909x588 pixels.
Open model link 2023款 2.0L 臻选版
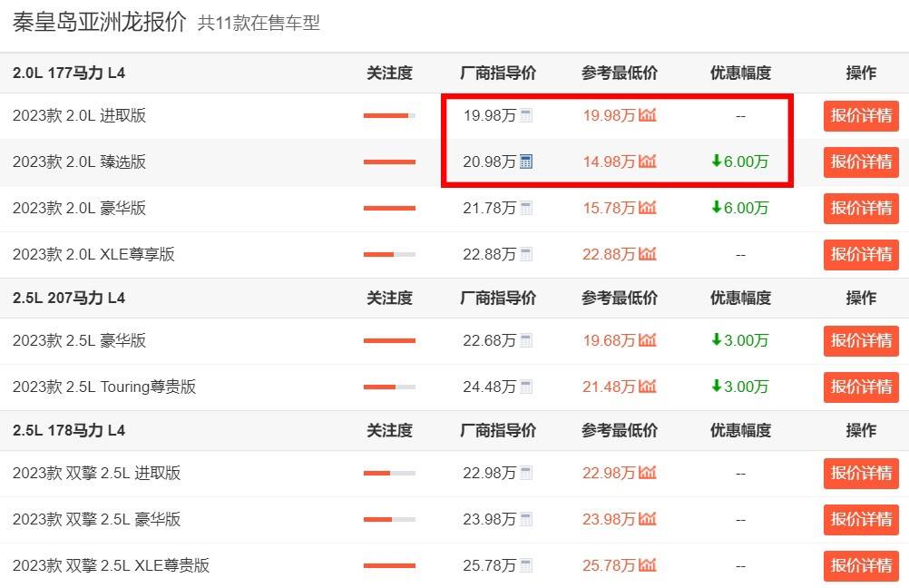80,162
